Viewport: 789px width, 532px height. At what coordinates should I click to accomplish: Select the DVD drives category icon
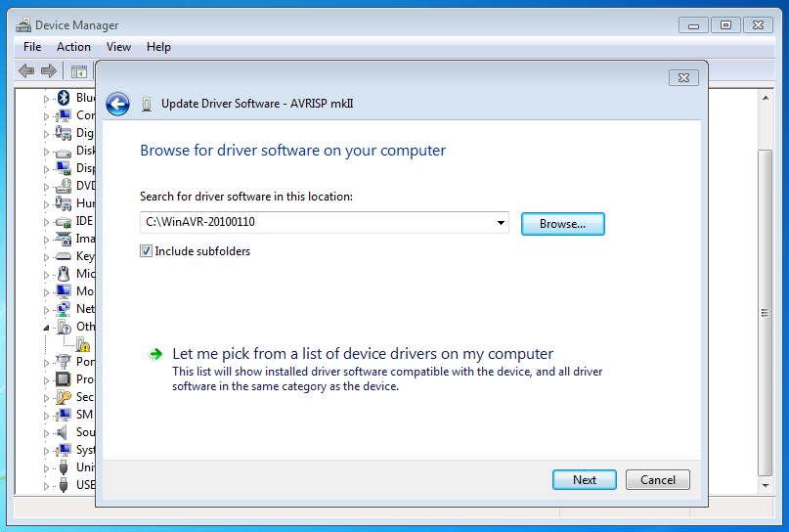click(64, 186)
